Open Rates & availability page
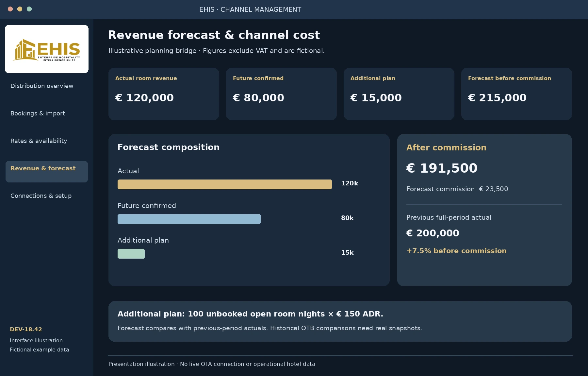588x376 pixels. pos(39,141)
